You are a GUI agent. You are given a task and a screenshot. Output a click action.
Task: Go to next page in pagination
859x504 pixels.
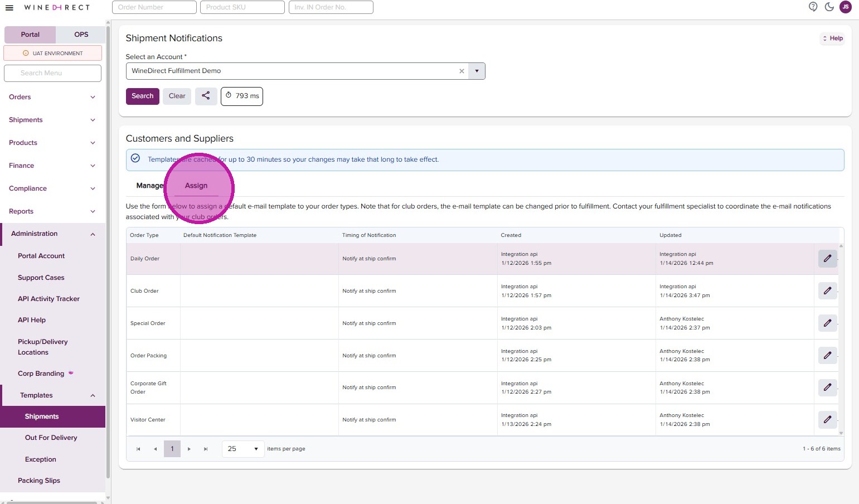[189, 449]
